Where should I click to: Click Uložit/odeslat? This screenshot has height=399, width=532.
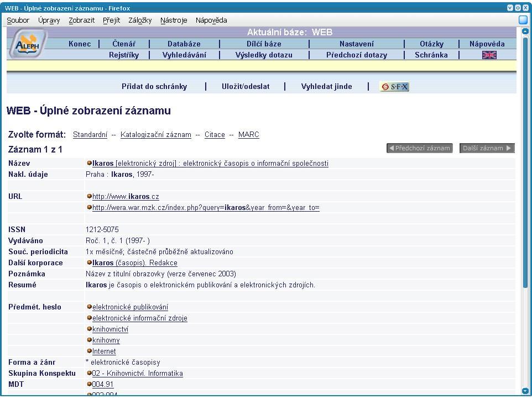246,86
